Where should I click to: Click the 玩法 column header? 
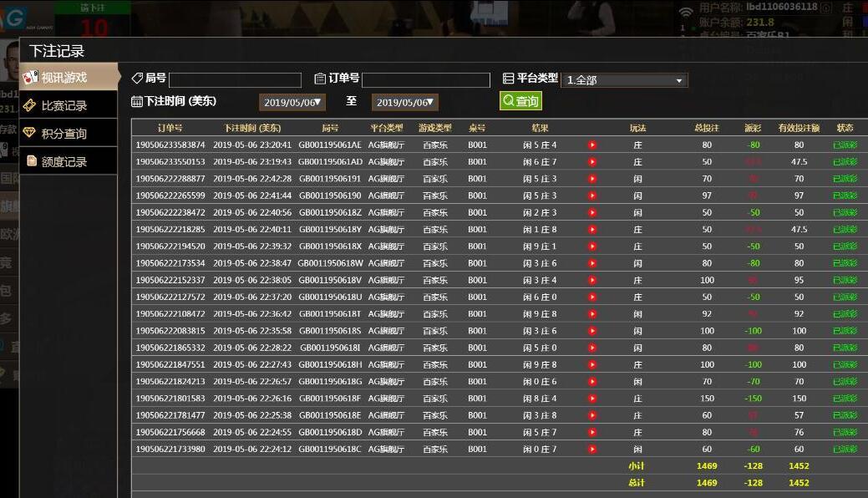tap(637, 128)
